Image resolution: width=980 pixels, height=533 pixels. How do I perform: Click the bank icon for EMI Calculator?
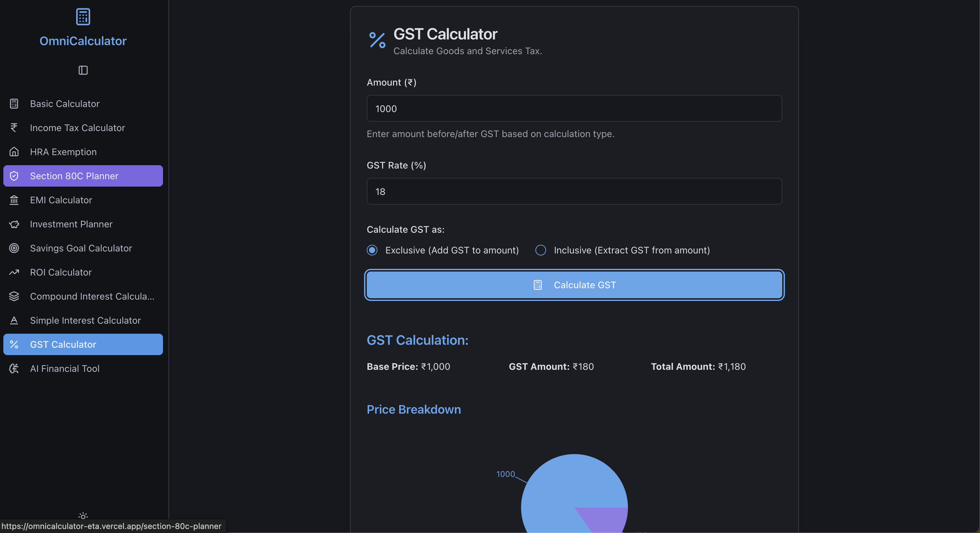pyautogui.click(x=14, y=200)
